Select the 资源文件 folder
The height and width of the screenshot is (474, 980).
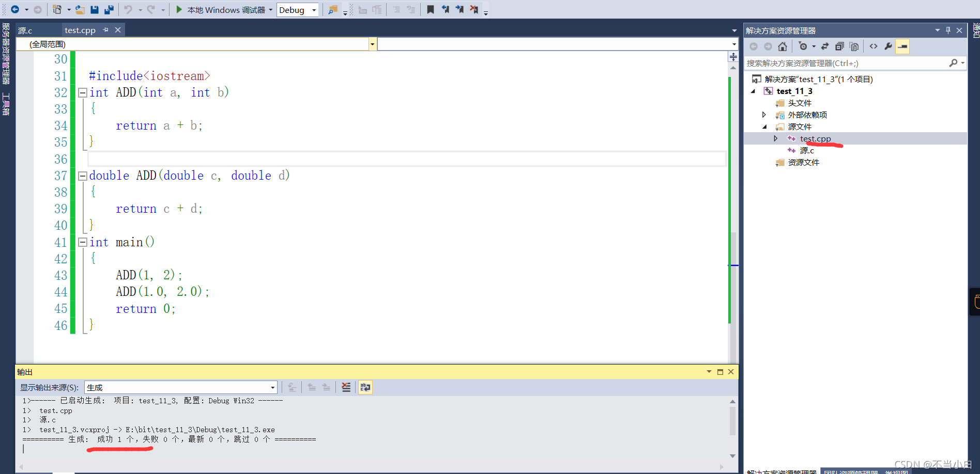[803, 162]
